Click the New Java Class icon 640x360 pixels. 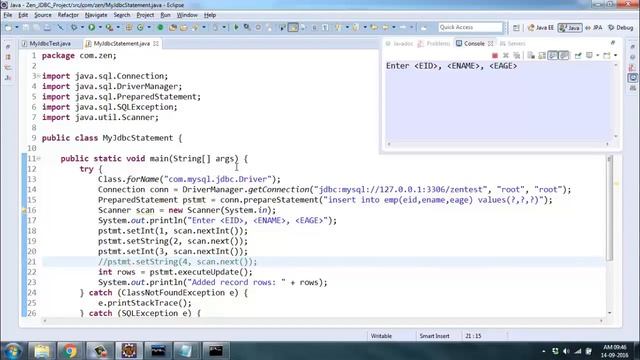(x=140, y=27)
